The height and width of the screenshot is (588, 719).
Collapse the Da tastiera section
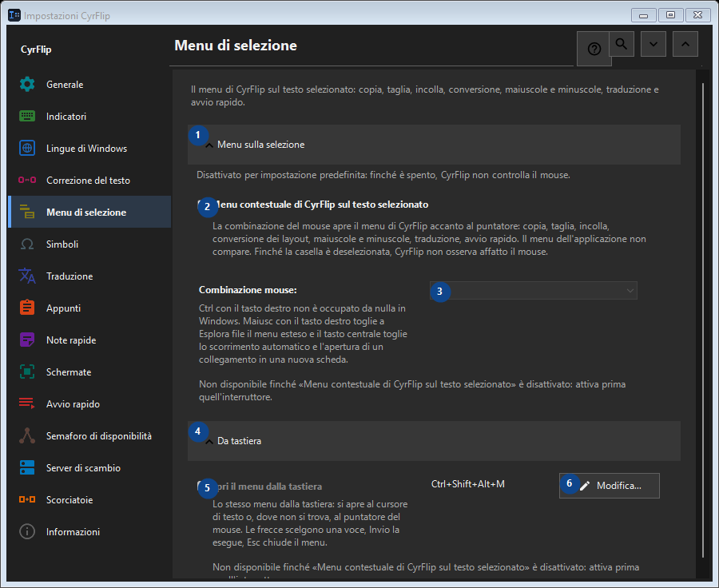(x=434, y=441)
